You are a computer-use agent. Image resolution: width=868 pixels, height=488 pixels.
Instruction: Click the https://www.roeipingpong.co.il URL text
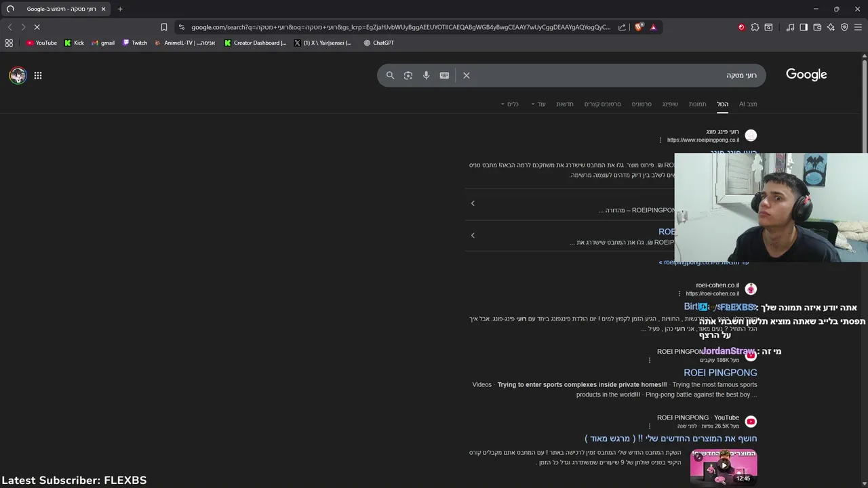click(x=703, y=140)
